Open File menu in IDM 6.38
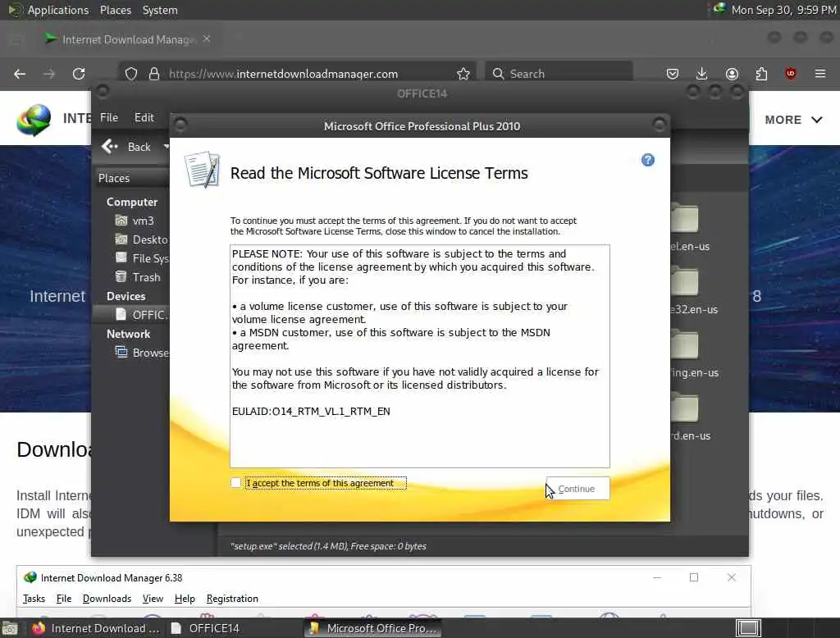Viewport: 840px width, 638px height. [64, 599]
